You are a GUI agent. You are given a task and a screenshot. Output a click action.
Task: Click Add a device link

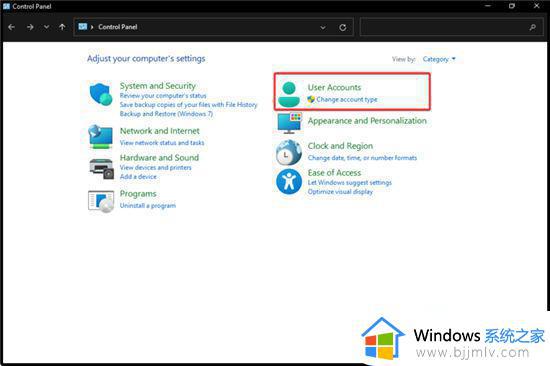click(x=138, y=177)
